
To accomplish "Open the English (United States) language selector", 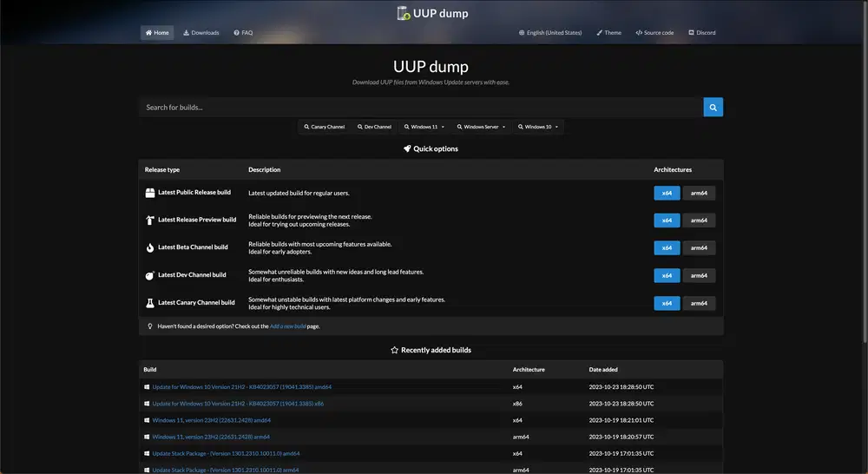I will (x=550, y=33).
